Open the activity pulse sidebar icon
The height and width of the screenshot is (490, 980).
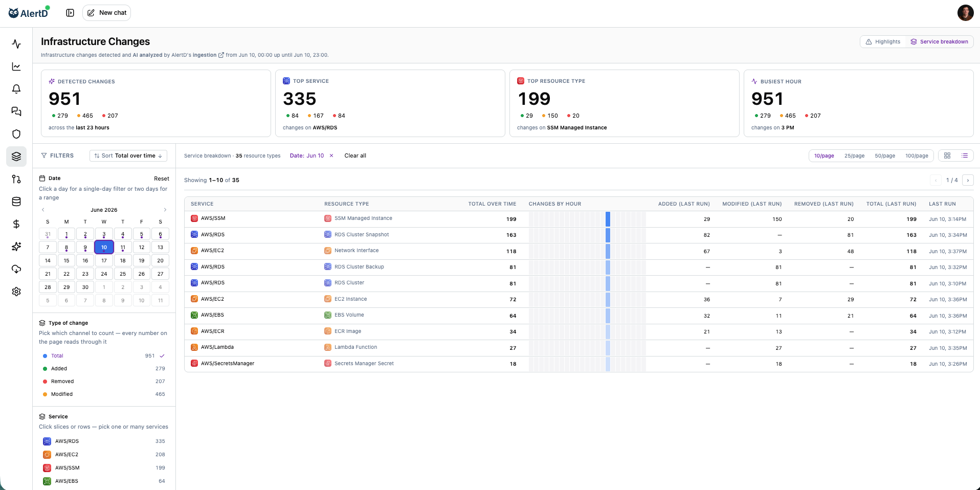[16, 44]
